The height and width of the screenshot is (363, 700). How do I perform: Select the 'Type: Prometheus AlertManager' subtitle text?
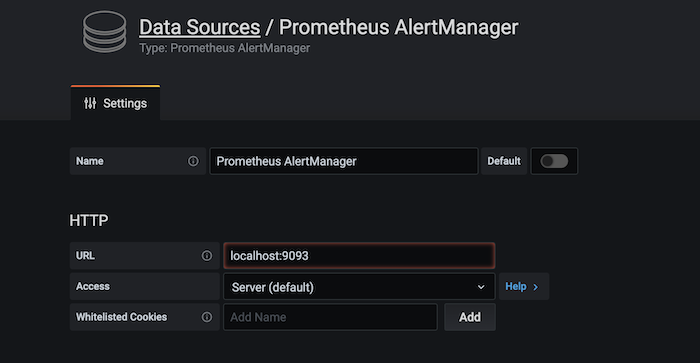(225, 48)
